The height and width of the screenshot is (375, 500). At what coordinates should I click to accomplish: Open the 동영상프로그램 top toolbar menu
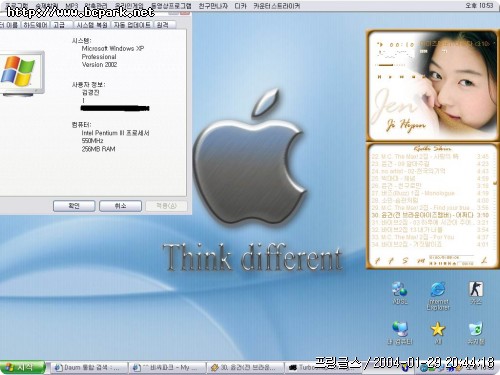point(171,6)
